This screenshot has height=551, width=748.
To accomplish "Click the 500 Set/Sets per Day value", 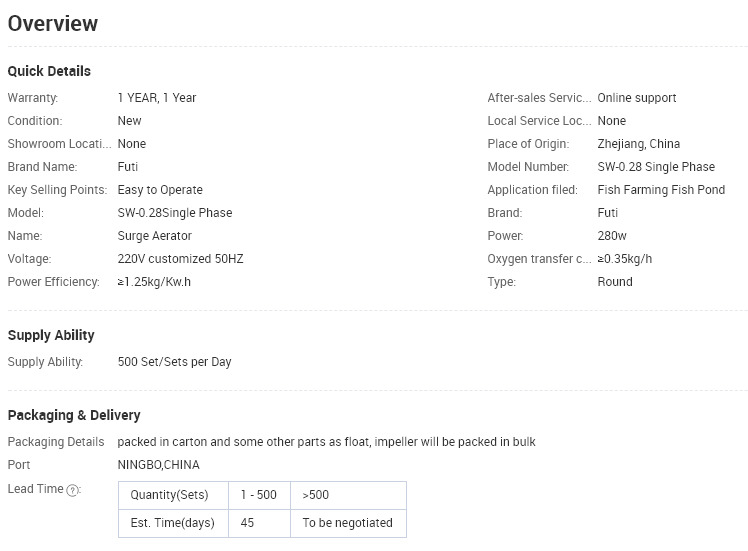I will 174,362.
